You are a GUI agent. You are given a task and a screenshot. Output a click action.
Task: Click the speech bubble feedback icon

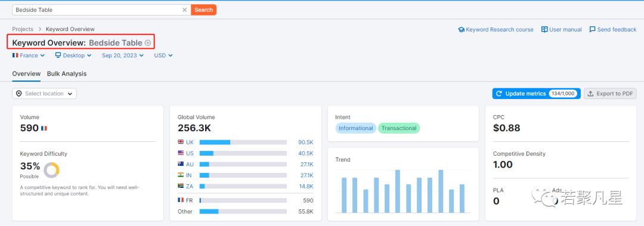click(x=592, y=30)
